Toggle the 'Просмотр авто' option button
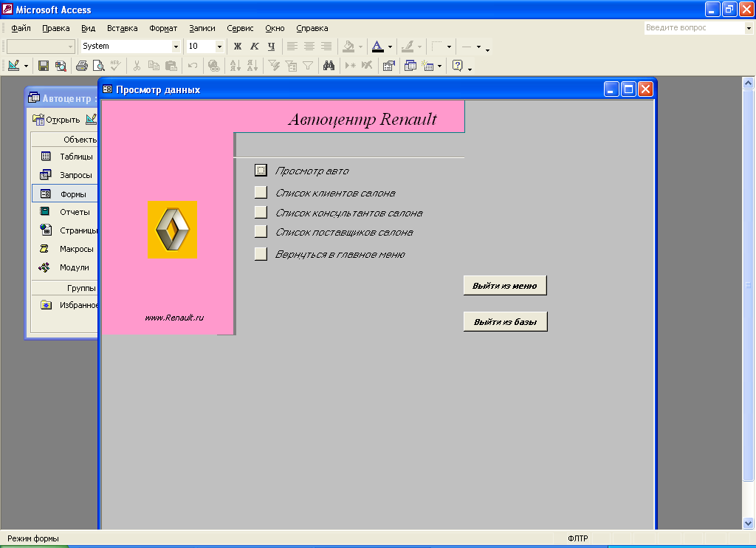The width and height of the screenshot is (756, 548). (x=261, y=171)
